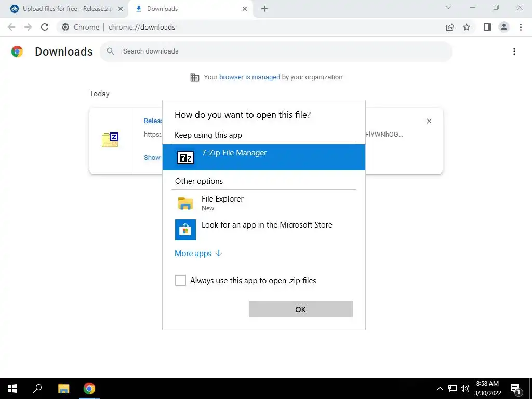Viewport: 532px width, 399px height.
Task: Click the search magnifier icon in downloads
Action: pyautogui.click(x=110, y=51)
